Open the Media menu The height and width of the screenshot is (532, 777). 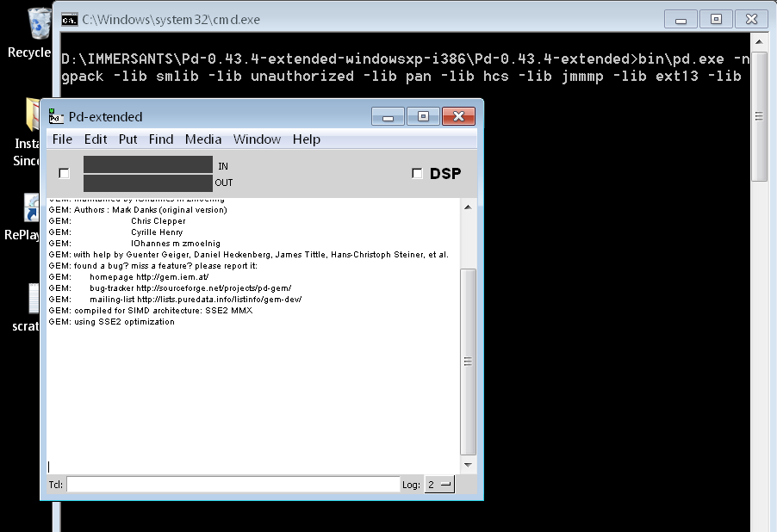point(203,139)
